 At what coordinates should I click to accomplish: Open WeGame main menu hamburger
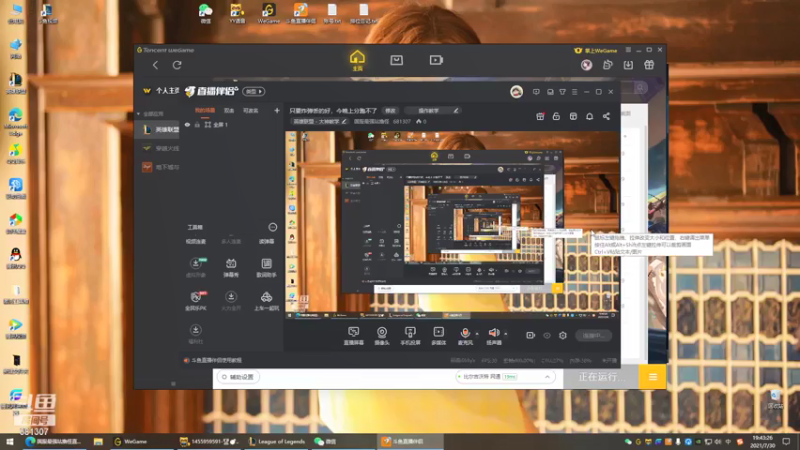click(629, 50)
